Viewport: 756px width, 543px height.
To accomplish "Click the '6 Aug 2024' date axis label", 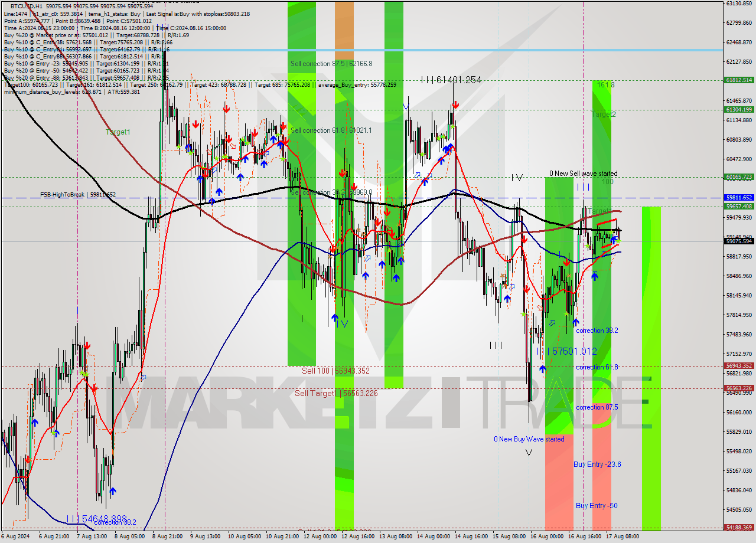I will pyautogui.click(x=16, y=537).
